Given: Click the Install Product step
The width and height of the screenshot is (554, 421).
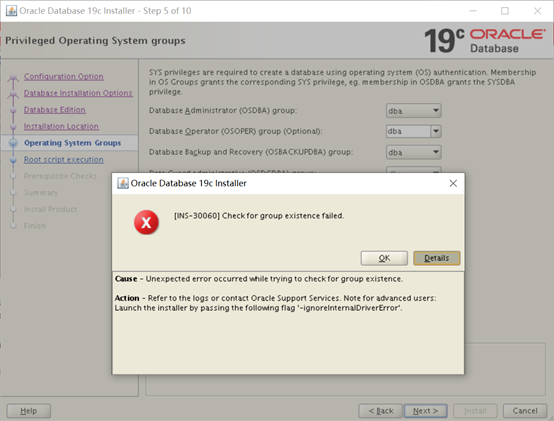Looking at the screenshot, I should 50,209.
